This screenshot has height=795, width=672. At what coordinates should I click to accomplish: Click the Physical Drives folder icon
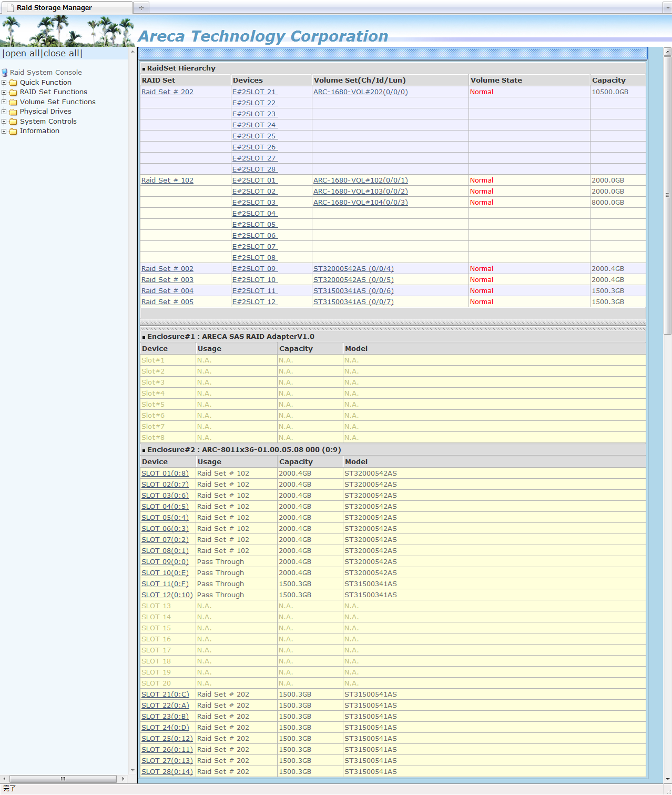(13, 112)
